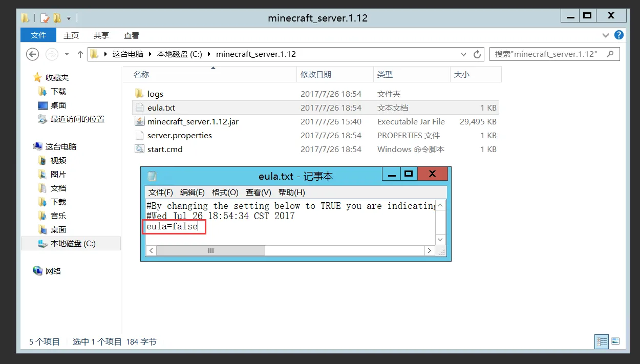Expand the address bar history dropdown
The image size is (640, 364).
(x=464, y=54)
